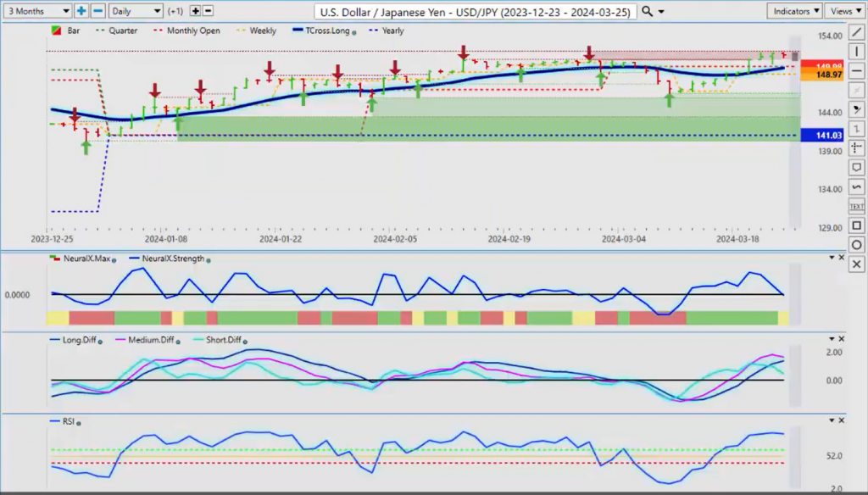Toggle the Bar series in legend
This screenshot has width=868, height=495.
pyautogui.click(x=70, y=31)
